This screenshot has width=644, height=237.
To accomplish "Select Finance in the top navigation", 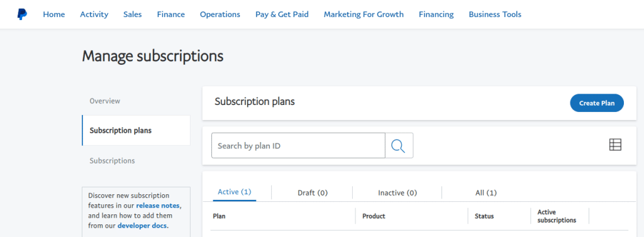I will pyautogui.click(x=171, y=14).
